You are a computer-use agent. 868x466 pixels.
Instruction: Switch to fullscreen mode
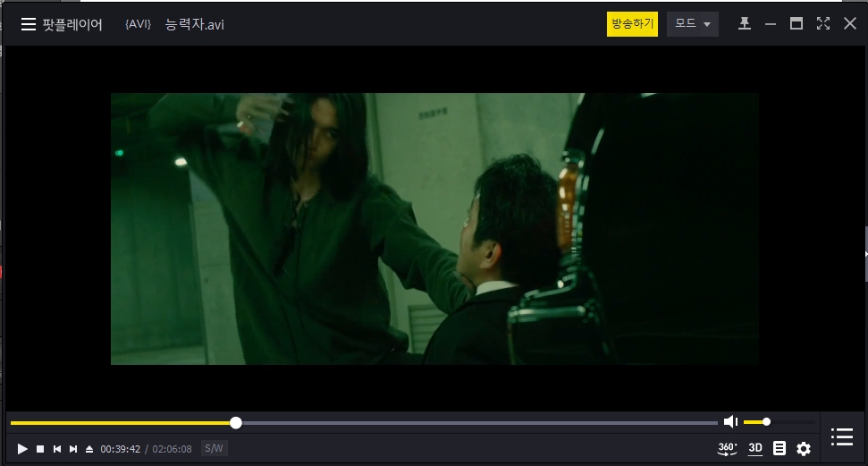coord(823,24)
